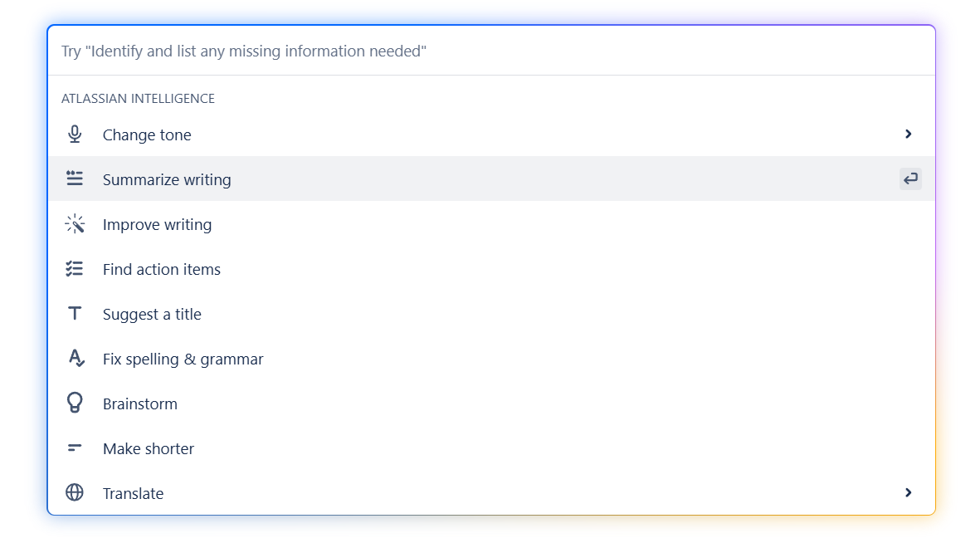
Task: Click the checklist icon for action items
Action: click(x=75, y=269)
